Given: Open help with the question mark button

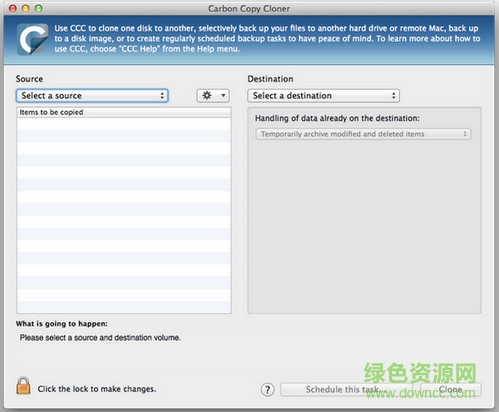Looking at the screenshot, I should click(x=268, y=389).
